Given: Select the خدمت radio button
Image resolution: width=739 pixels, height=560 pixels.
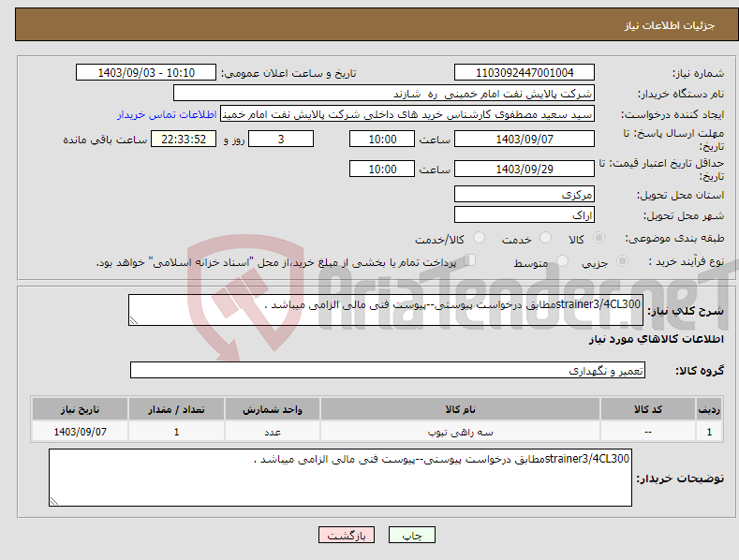Looking at the screenshot, I should point(545,238).
